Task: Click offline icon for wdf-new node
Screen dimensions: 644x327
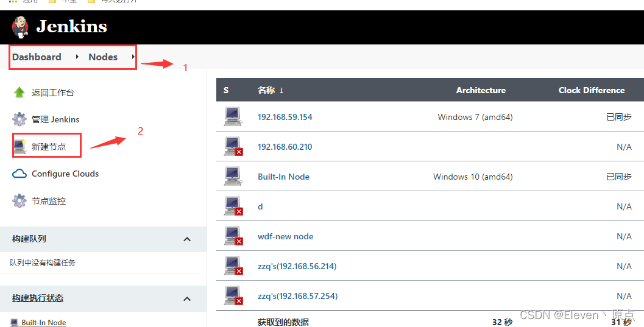Action: pyautogui.click(x=233, y=236)
